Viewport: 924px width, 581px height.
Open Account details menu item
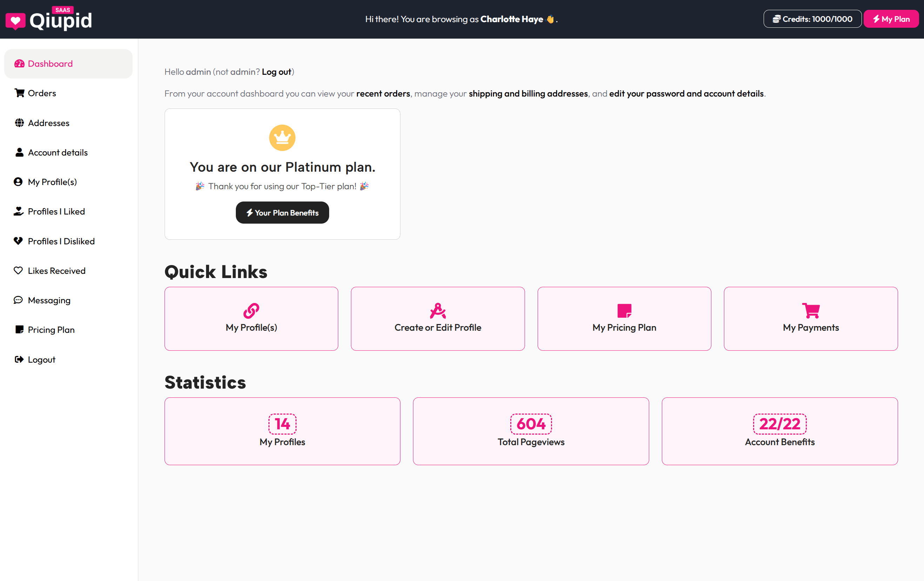tap(58, 152)
